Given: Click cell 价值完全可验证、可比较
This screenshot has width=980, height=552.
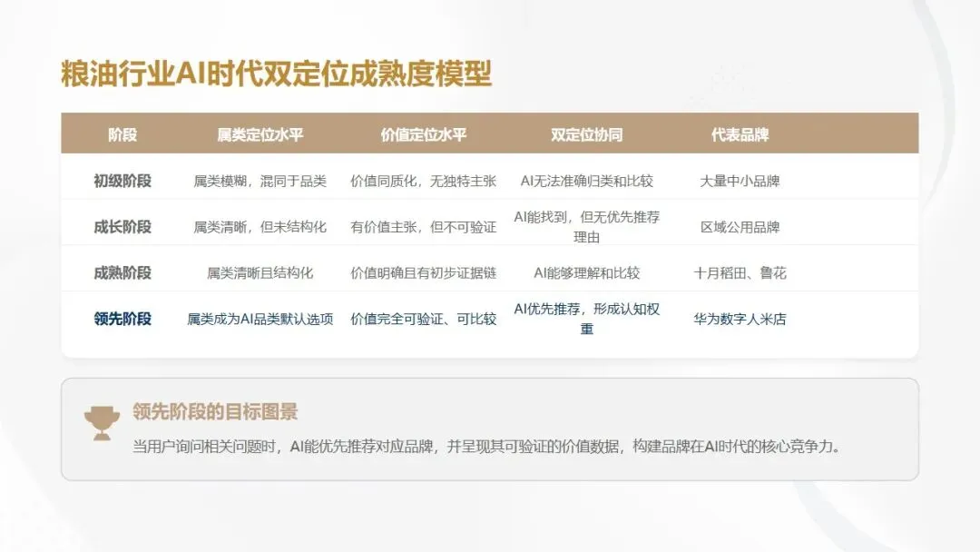Looking at the screenshot, I should click(424, 319).
